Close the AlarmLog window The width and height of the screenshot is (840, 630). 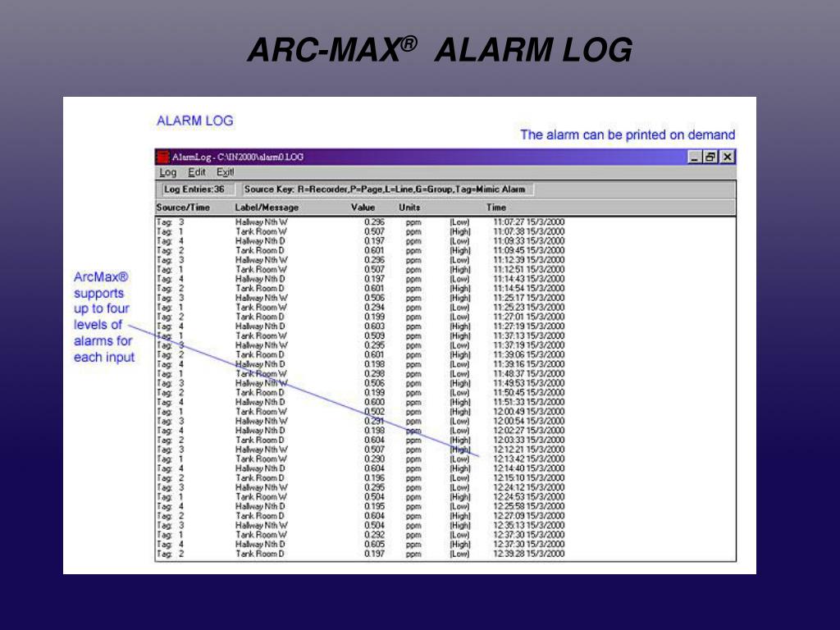point(727,157)
